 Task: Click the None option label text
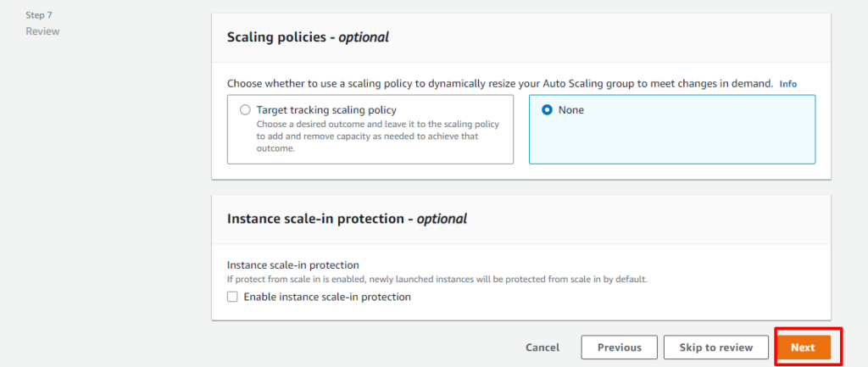[571, 110]
